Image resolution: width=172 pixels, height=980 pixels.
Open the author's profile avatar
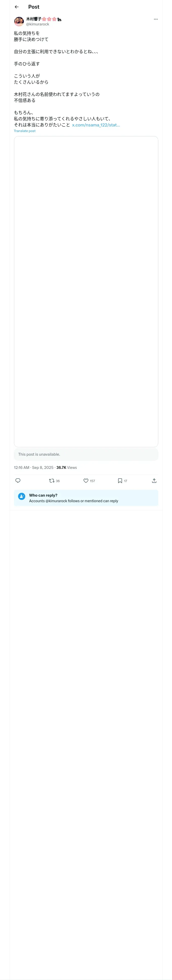[x=19, y=21]
